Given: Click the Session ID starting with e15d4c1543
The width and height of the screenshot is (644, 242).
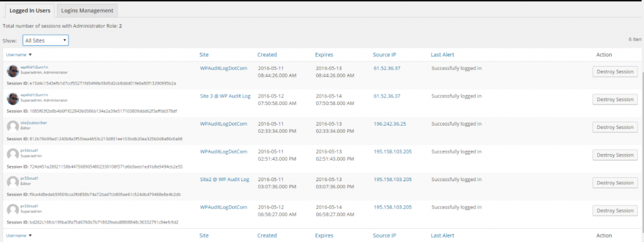Looking at the screenshot, I should (103, 83).
